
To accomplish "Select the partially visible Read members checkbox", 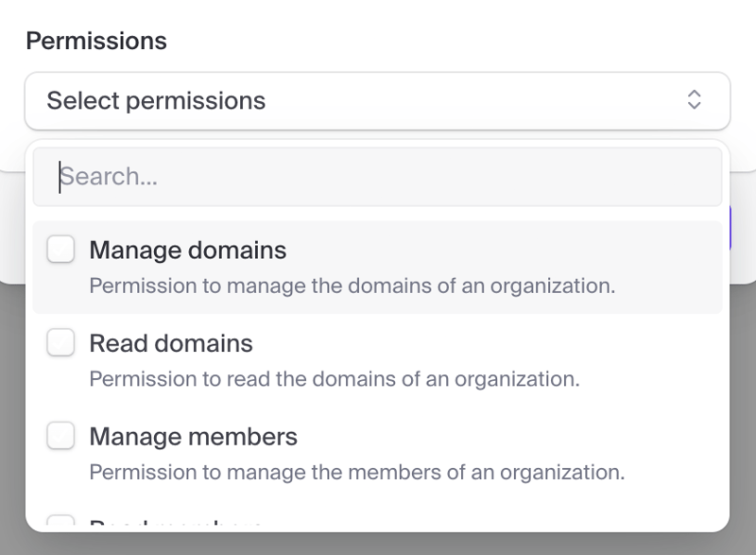I will 60,523.
